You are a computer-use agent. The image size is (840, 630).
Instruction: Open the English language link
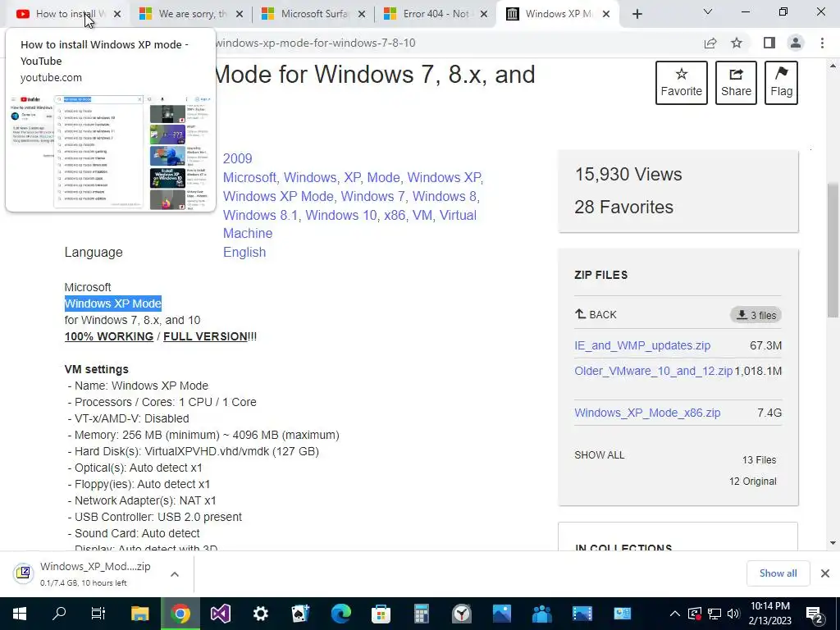244,253
